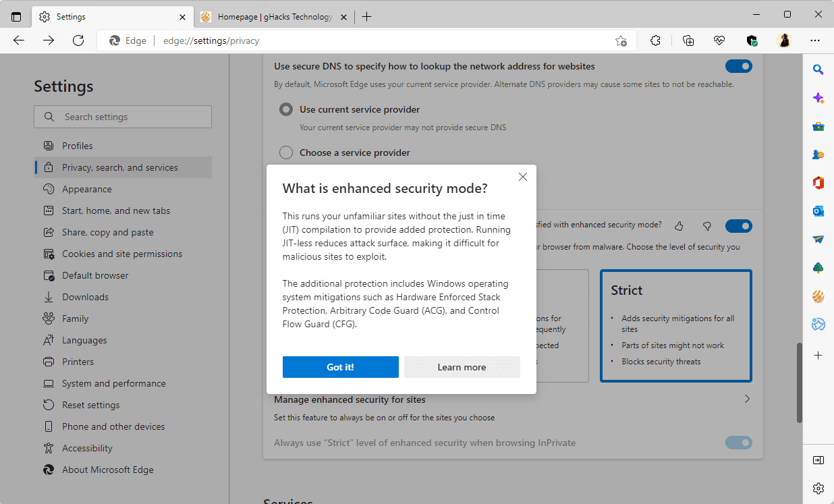Viewport: 834px width, 504px height.
Task: Open Browser essentials in the toolbar
Action: pos(719,40)
